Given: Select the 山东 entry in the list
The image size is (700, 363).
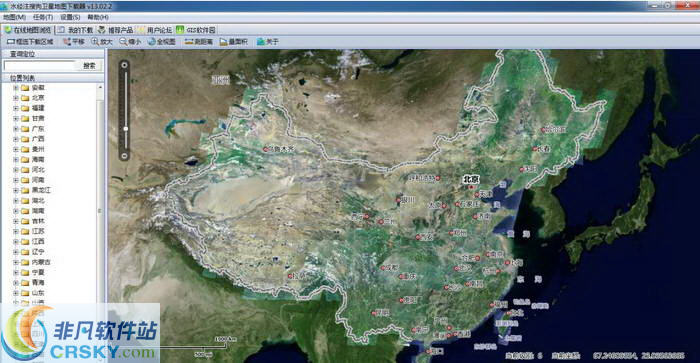Looking at the screenshot, I should point(38,293).
